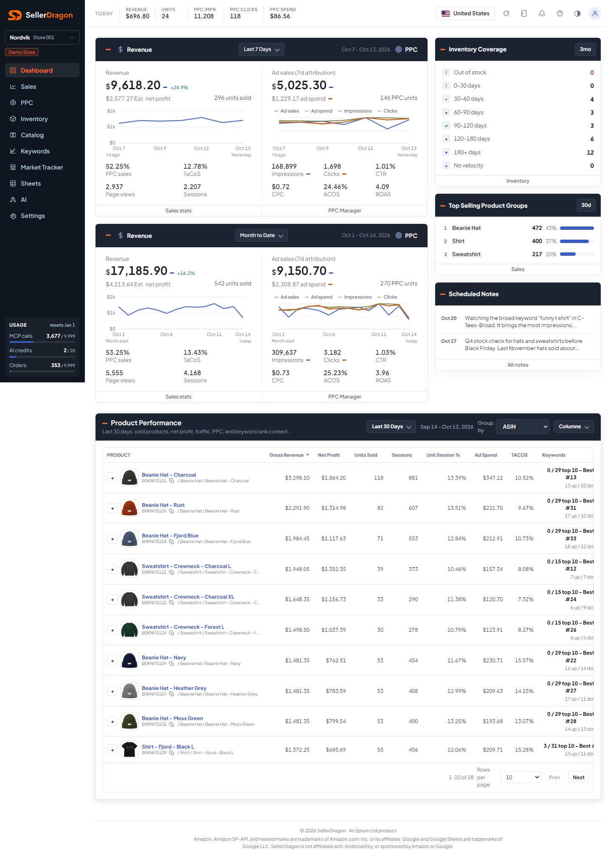Screen dimensions: 605x868
Task: Toggle Ad sales legend in Month to Date chart
Action: click(287, 297)
